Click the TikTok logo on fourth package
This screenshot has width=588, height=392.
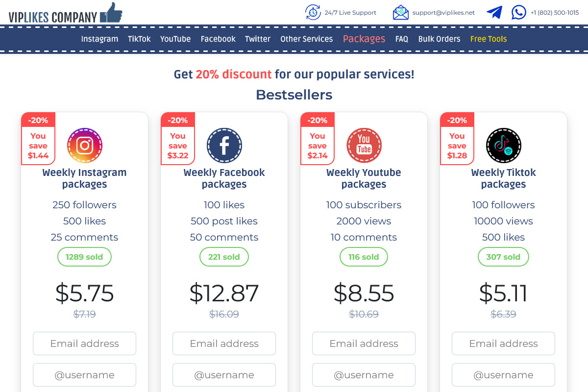click(504, 146)
